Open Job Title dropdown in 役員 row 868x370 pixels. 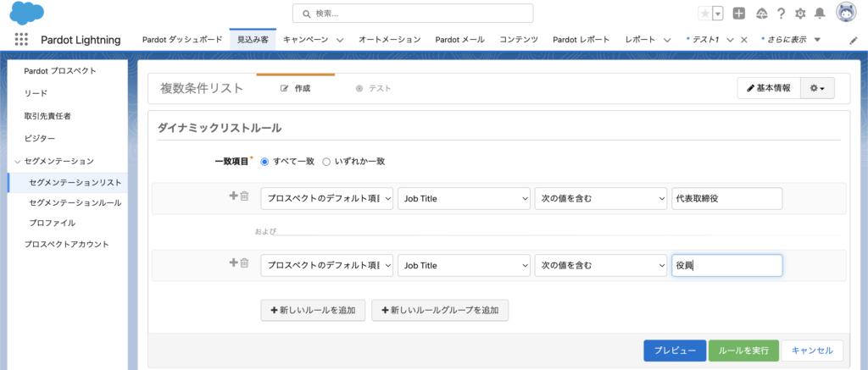coord(464,266)
